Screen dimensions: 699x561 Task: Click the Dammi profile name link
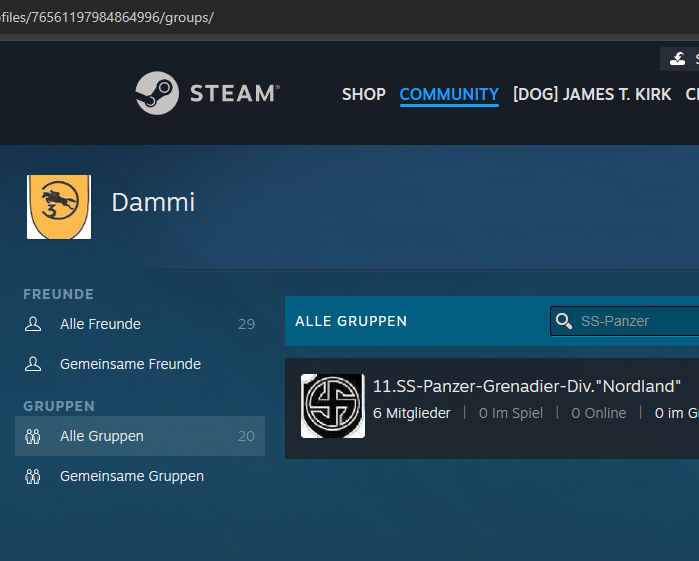(x=153, y=203)
